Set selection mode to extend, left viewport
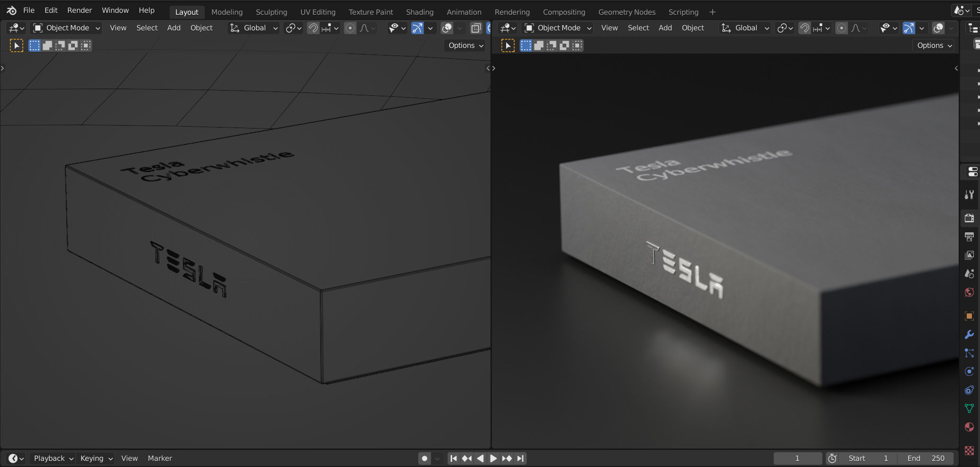 pos(47,46)
